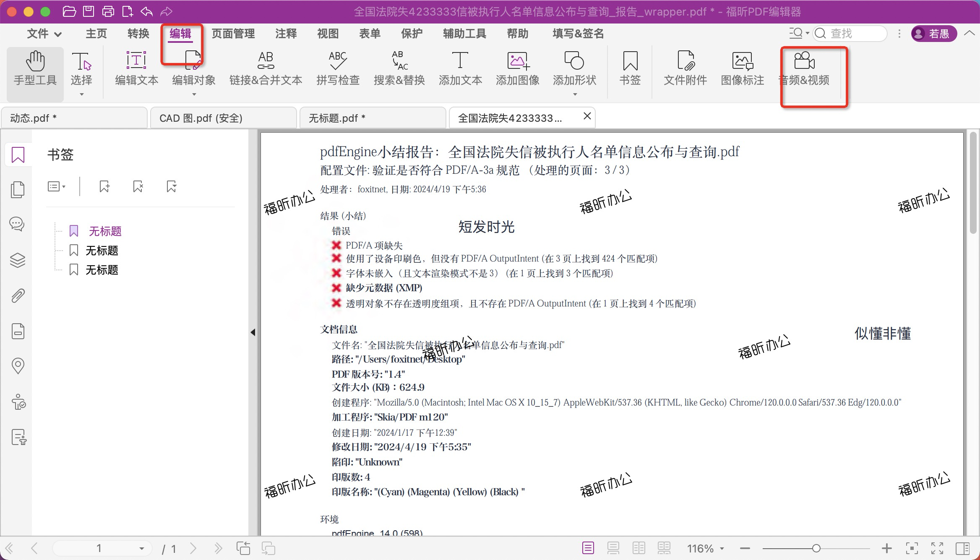
Task: Collapse the ribbon with the top-right chevron
Action: point(969,33)
